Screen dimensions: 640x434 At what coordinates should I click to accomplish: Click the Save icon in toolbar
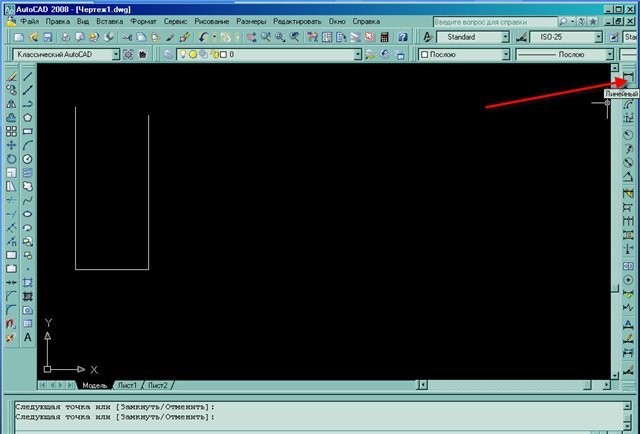[x=45, y=37]
